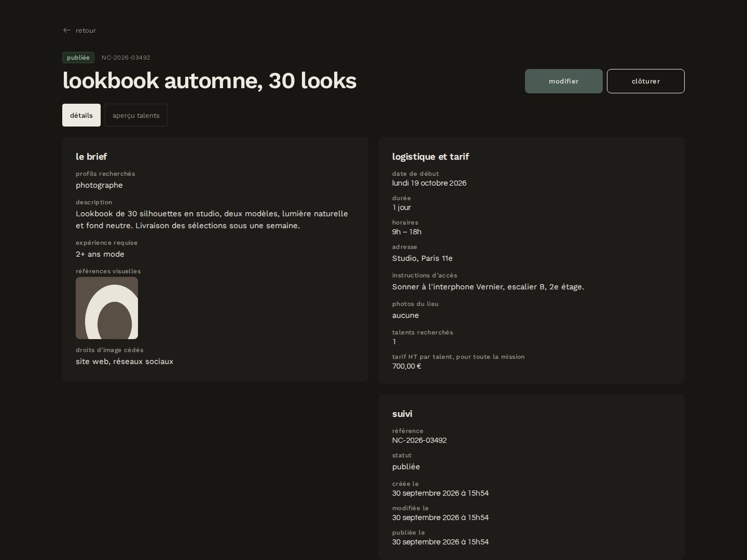
Task: Click the modifier button
Action: [564, 81]
